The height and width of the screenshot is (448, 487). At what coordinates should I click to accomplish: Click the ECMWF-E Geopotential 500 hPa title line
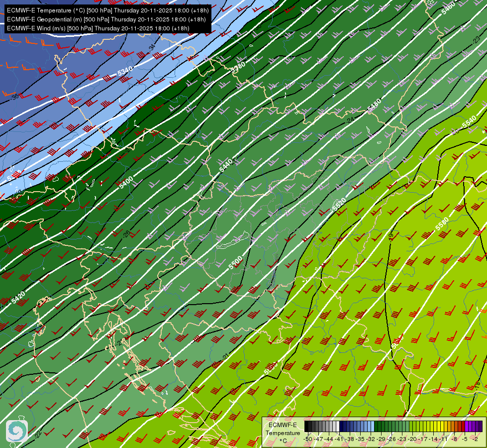(106, 19)
